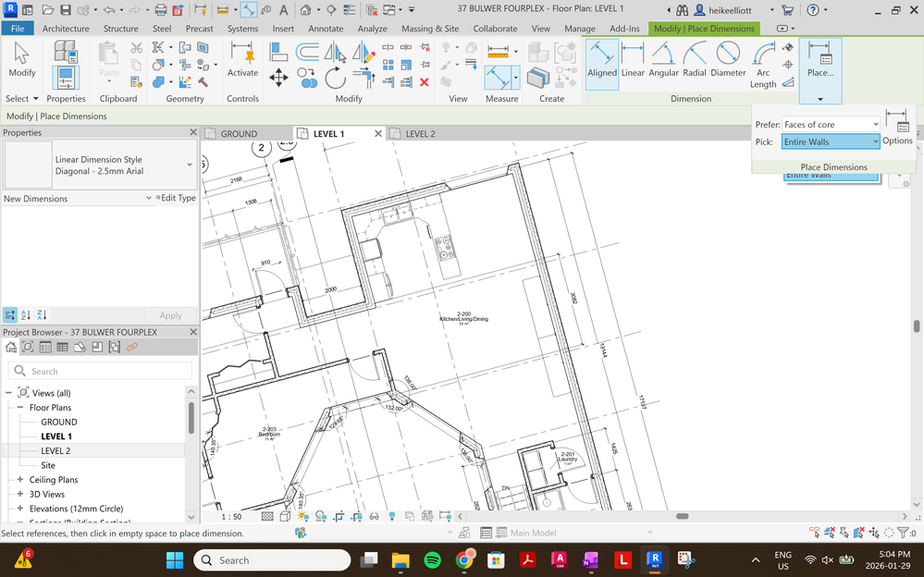Click the Radial Dimension button
The image size is (924, 577).
[695, 59]
